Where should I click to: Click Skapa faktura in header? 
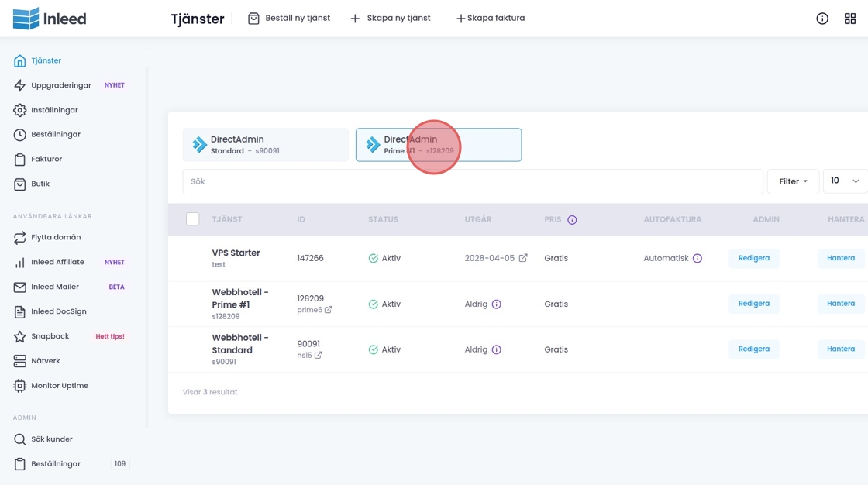[490, 19]
